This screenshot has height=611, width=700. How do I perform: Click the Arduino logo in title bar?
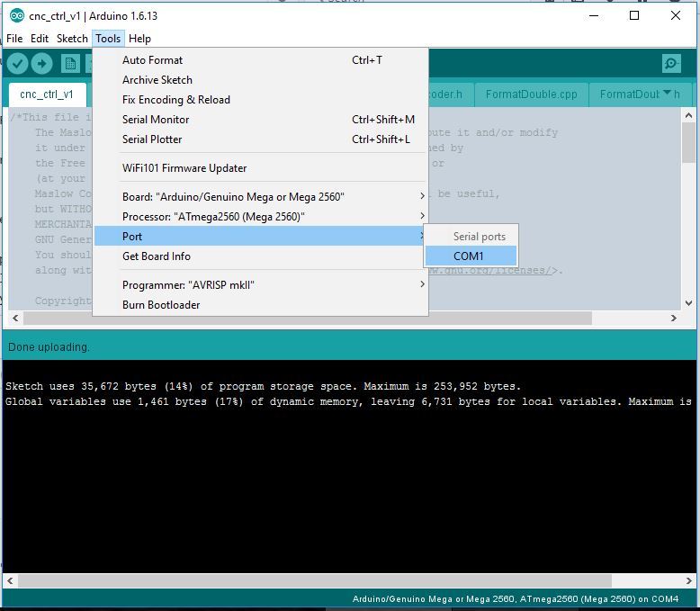point(17,15)
